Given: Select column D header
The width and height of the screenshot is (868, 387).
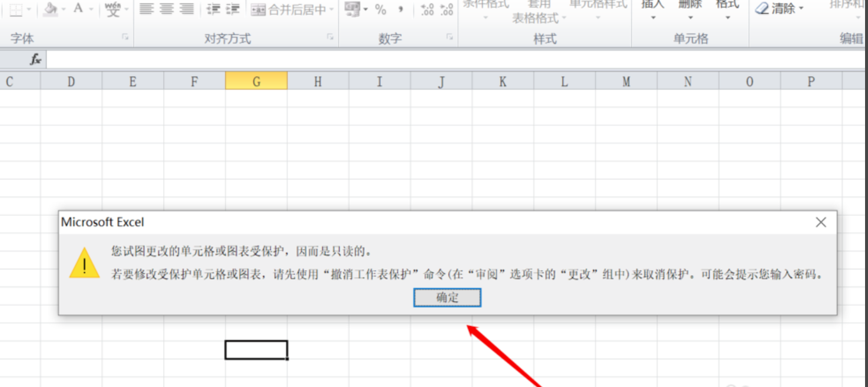Looking at the screenshot, I should click(71, 81).
